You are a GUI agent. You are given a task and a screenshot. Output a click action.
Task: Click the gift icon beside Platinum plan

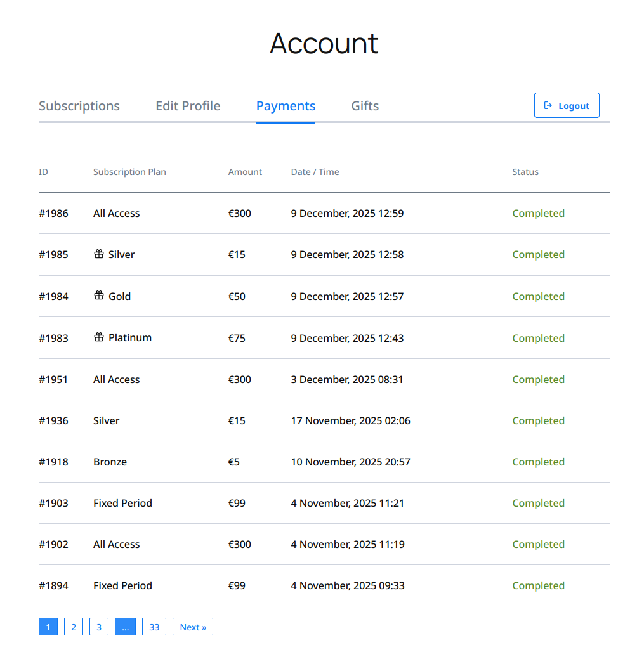tap(98, 337)
